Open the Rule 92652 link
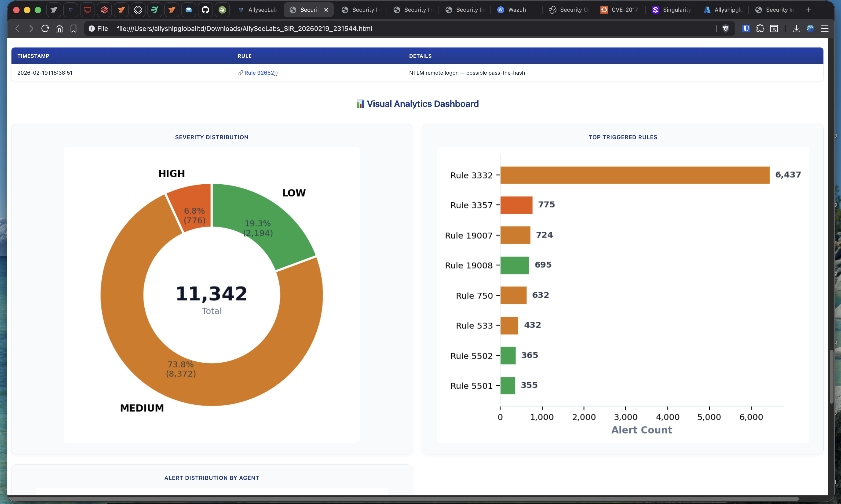This screenshot has height=504, width=841. (x=259, y=73)
